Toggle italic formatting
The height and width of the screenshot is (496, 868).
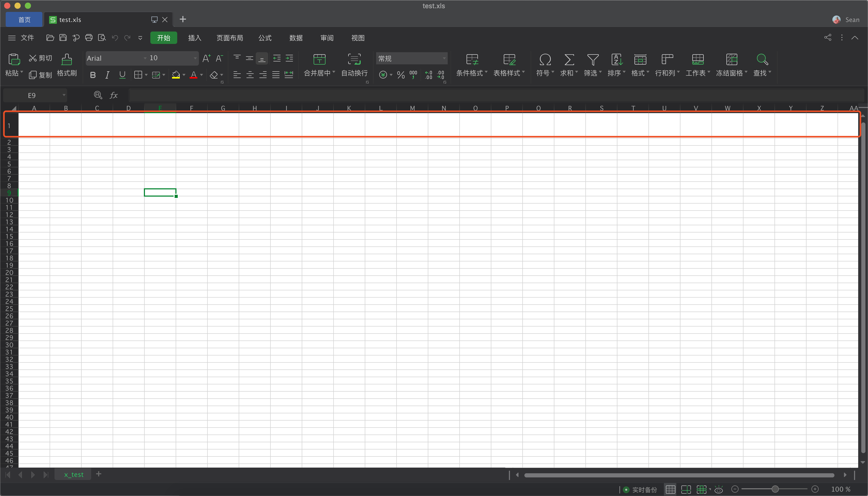click(x=107, y=75)
